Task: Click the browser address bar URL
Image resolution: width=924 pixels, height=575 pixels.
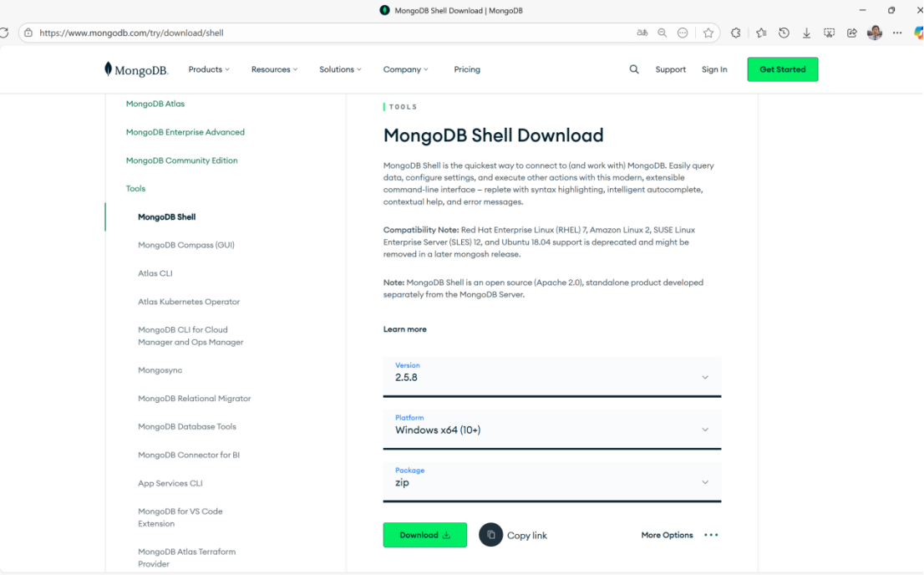Action: click(x=131, y=33)
